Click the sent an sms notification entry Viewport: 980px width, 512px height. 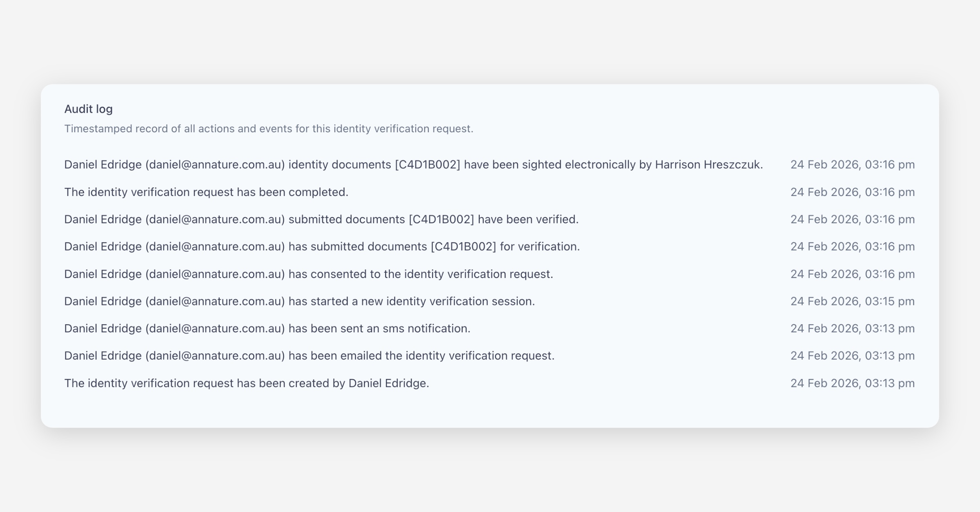click(267, 328)
